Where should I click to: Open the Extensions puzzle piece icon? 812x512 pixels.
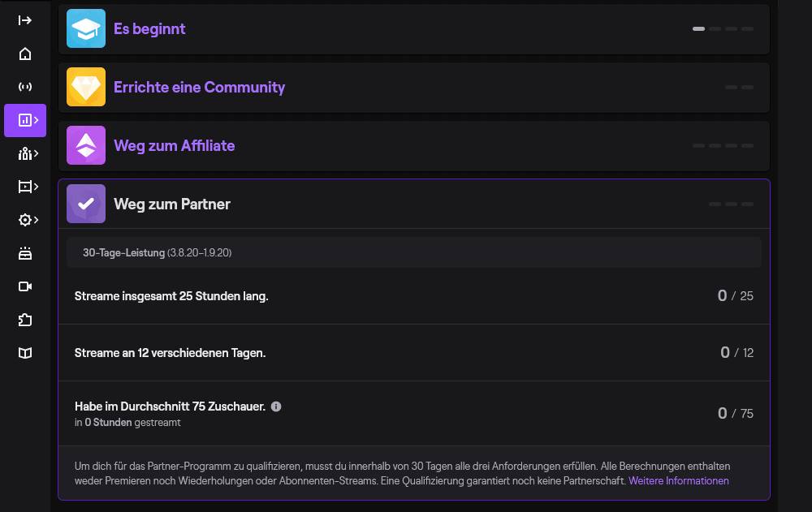coord(24,320)
